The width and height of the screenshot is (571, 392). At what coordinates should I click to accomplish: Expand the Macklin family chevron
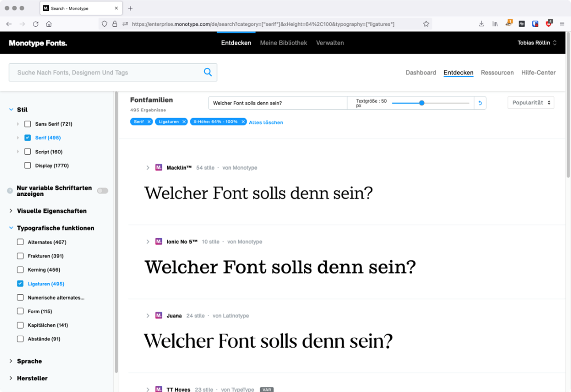[148, 168]
